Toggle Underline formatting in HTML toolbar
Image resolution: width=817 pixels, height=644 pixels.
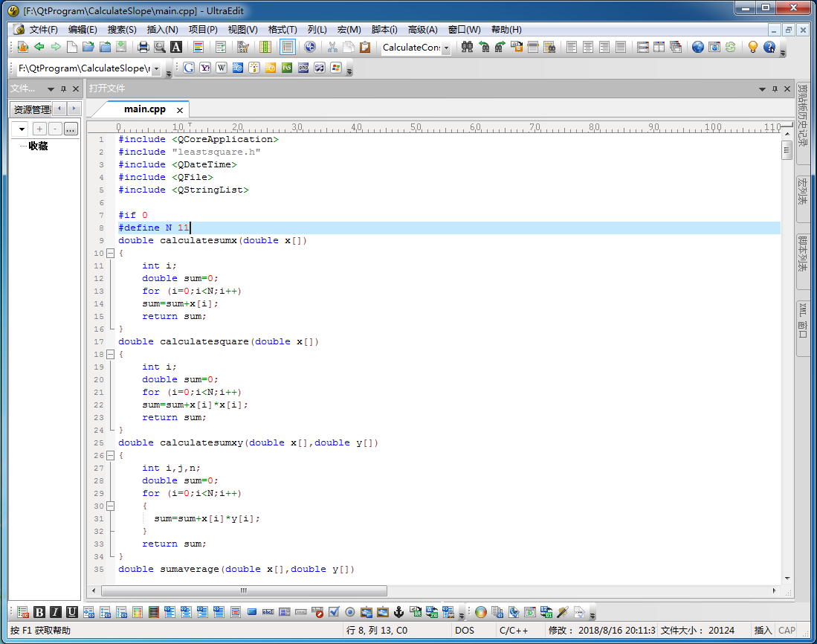(x=72, y=612)
